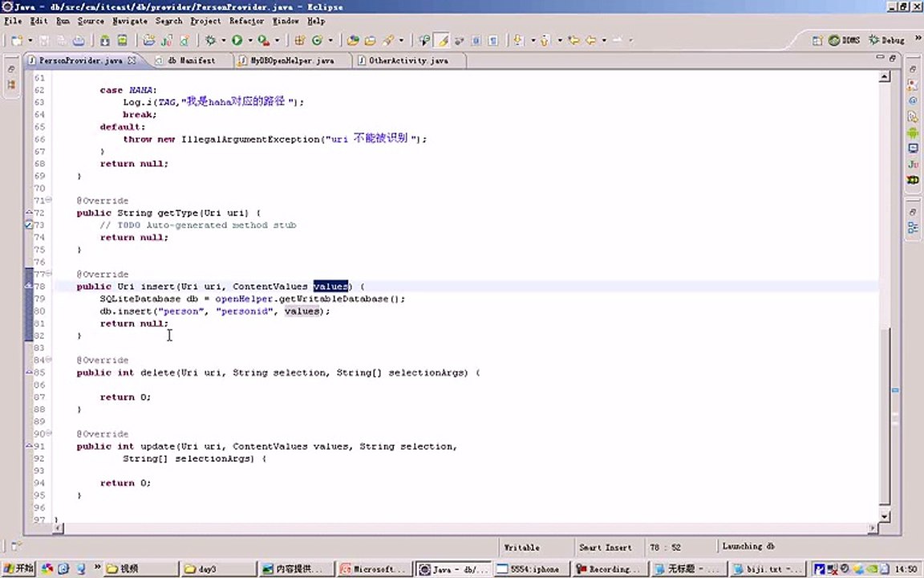Expand the External Tools dropdown arrow
Viewport: 924px width, 578px height.
[x=277, y=40]
